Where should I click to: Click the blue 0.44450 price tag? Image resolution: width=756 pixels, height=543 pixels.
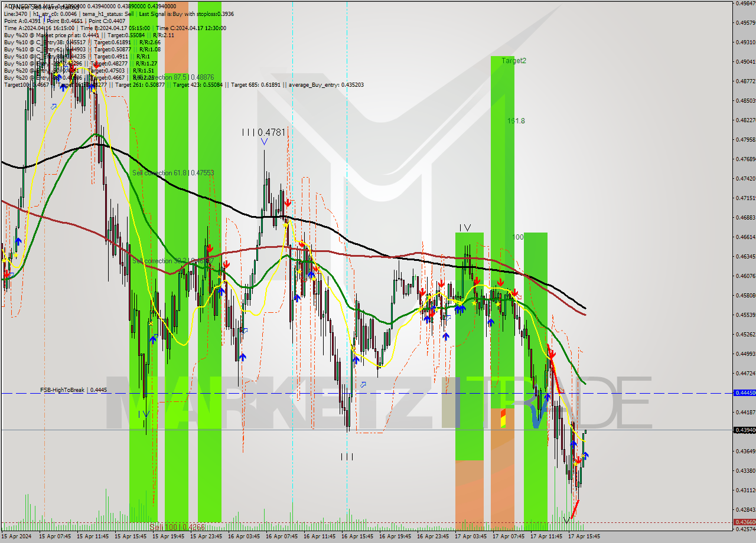tap(744, 392)
